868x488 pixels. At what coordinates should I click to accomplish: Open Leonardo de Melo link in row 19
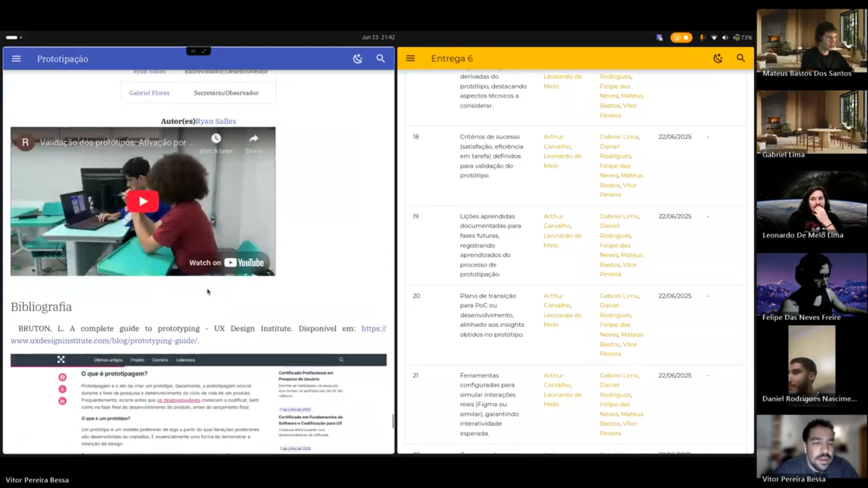(562, 240)
